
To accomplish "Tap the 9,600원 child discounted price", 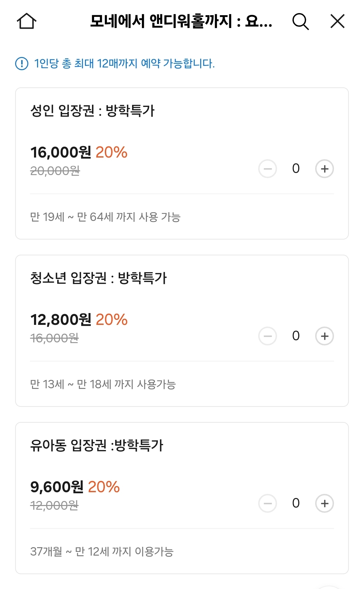I will (x=57, y=487).
